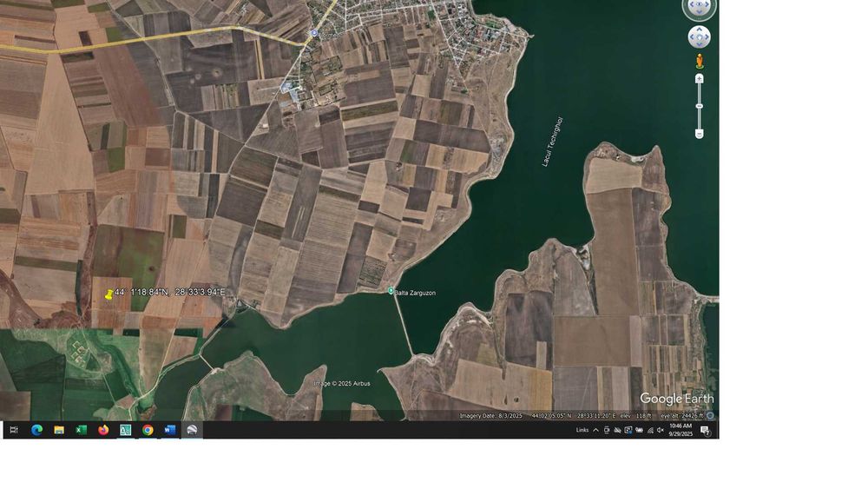The height and width of the screenshot is (489, 868).
Task: Zoom out with the minus button
Action: (x=699, y=134)
